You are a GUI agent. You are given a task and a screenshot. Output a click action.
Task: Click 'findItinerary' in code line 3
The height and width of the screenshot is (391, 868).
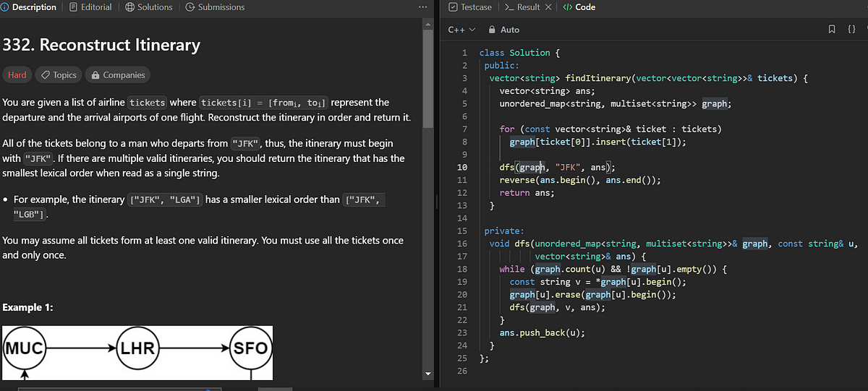(599, 78)
